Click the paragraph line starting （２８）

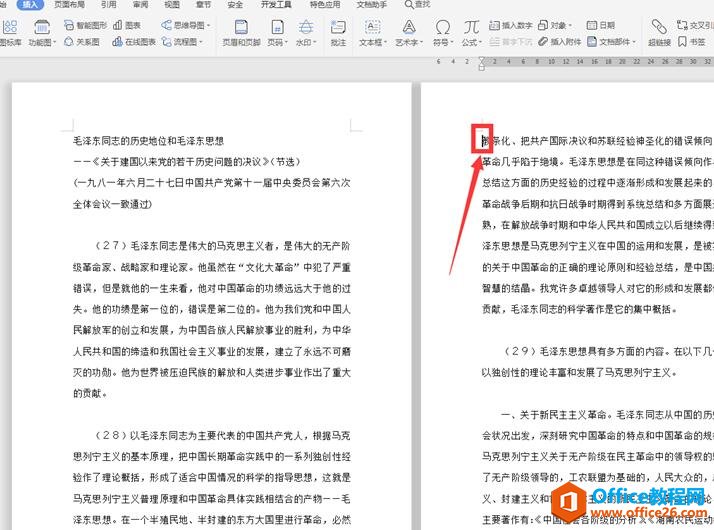pos(222,435)
